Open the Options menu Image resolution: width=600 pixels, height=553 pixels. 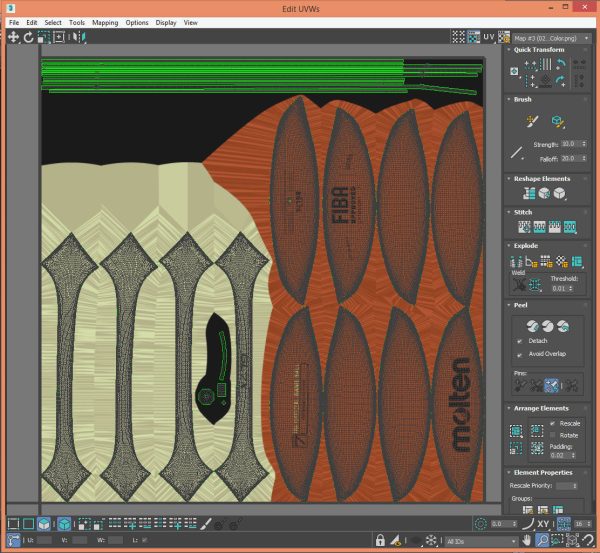pos(137,23)
